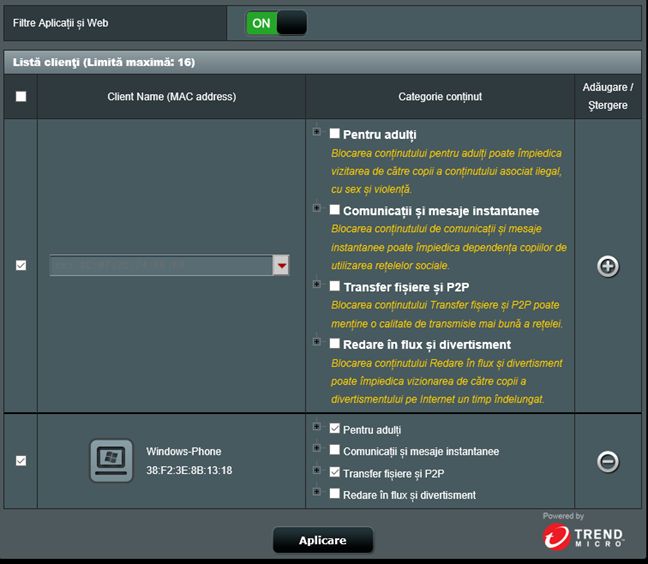Screen dimensions: 648x564
Task: Expand Transfer fișiere și P2P in new client row
Action: (x=317, y=284)
